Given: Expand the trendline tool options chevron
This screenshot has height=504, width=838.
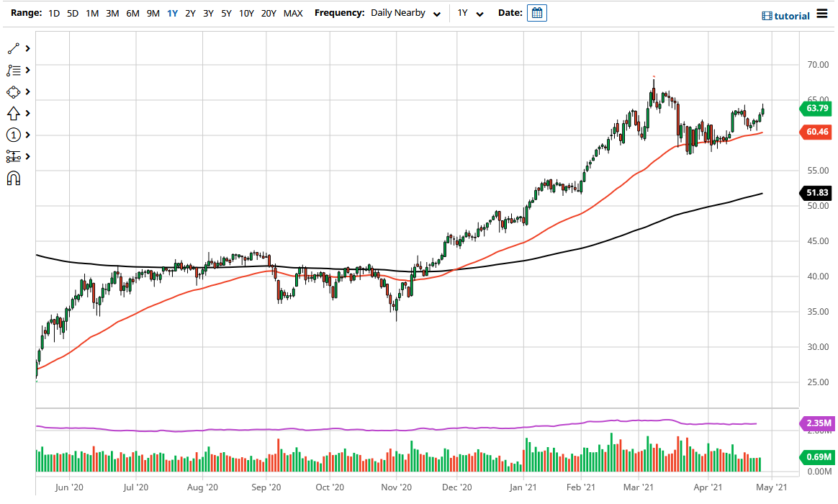Looking at the screenshot, I should tap(27, 48).
